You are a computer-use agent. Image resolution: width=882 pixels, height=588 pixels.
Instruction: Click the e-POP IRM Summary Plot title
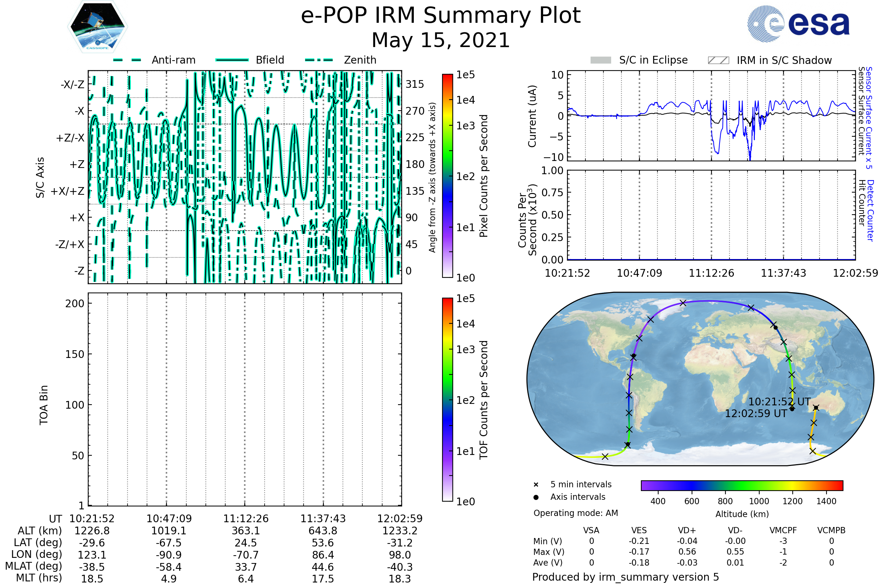(x=441, y=16)
